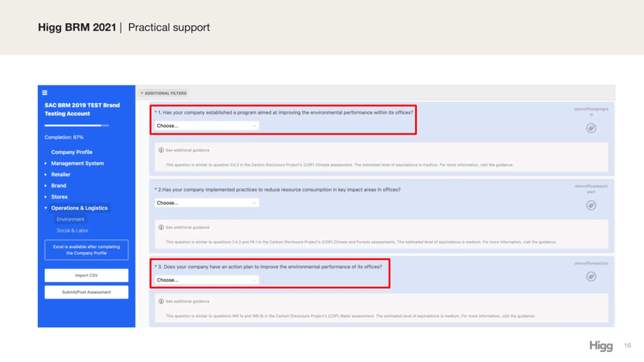Click SAC BRM 2019 TEST Brand account title

[x=82, y=109]
